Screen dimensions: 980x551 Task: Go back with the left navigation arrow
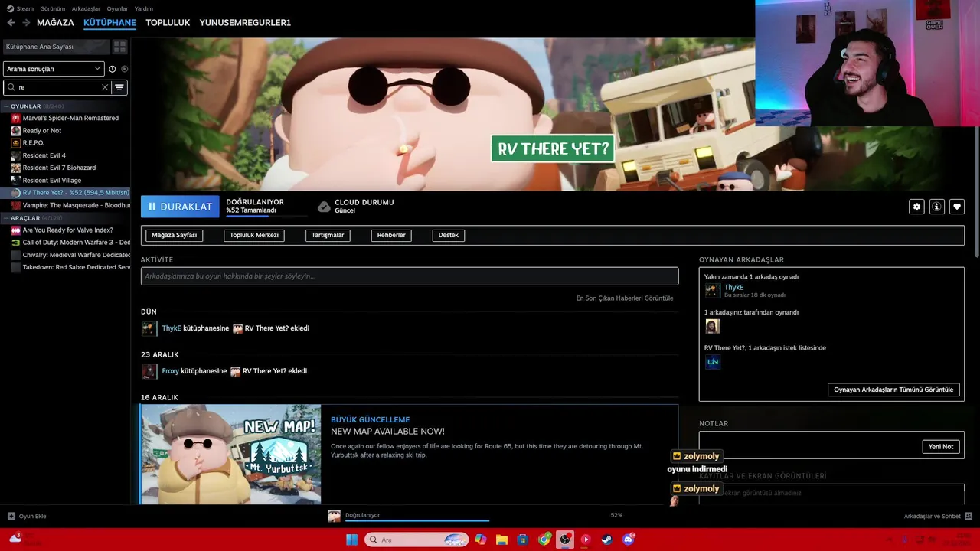pos(11,23)
